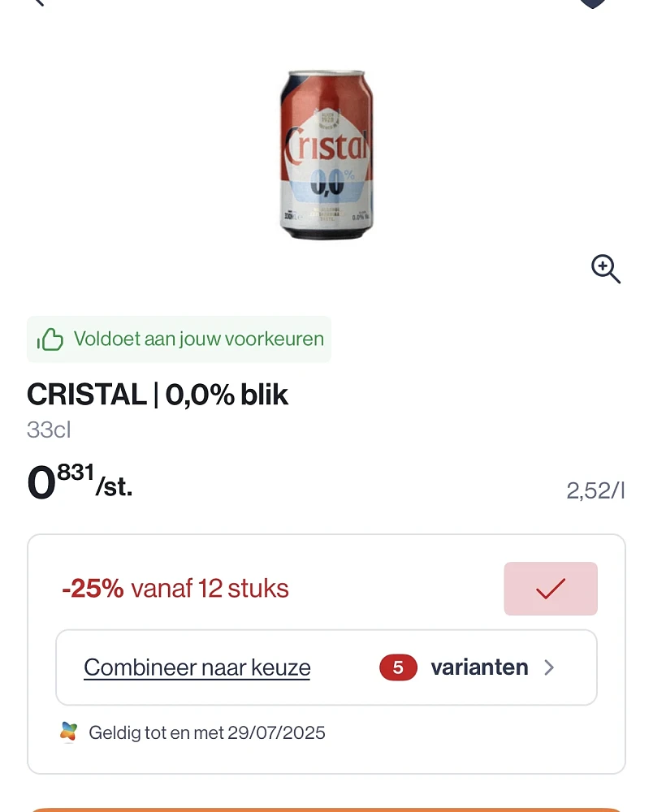Image resolution: width=653 pixels, height=812 pixels.
Task: Tap the per-liter price 2,52/l
Action: [595, 490]
